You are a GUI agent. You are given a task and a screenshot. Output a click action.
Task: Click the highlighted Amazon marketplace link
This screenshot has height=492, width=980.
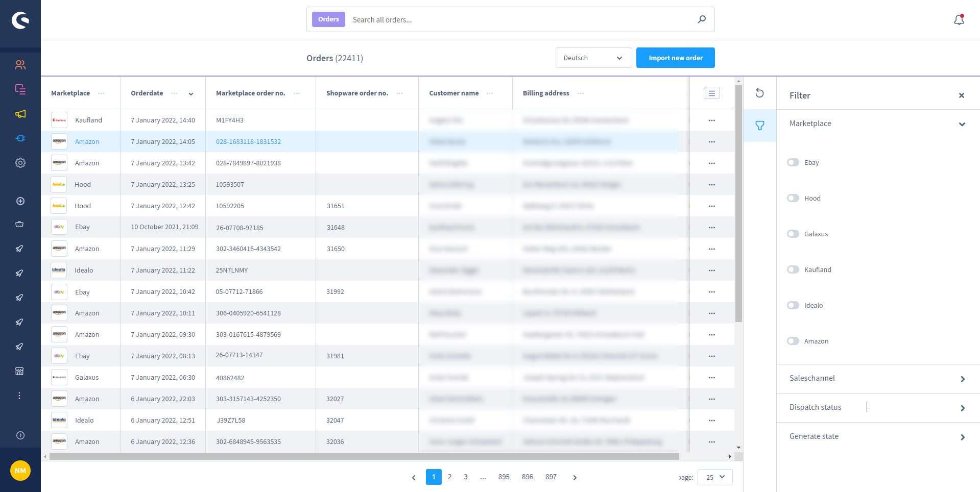pyautogui.click(x=87, y=142)
